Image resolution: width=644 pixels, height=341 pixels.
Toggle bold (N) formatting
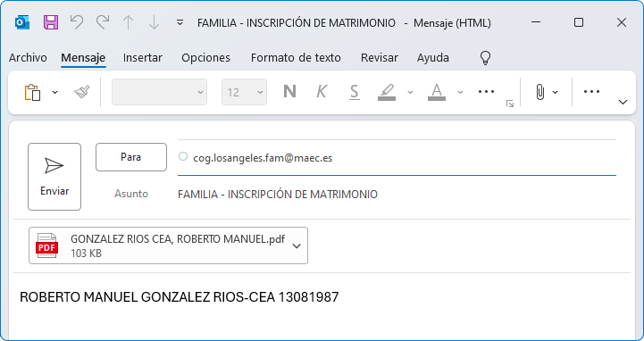[289, 92]
